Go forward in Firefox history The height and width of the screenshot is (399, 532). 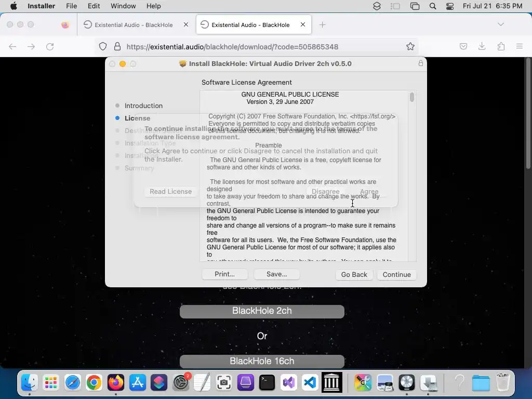click(31, 46)
